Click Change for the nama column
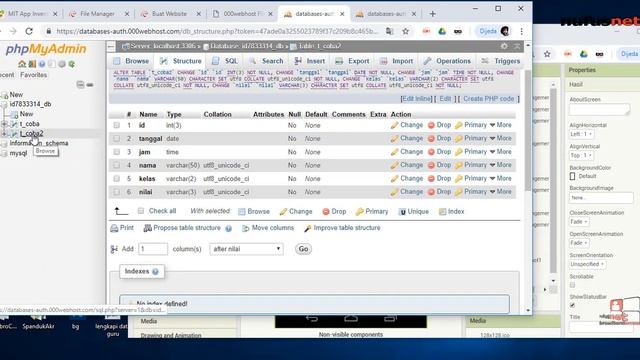640x360 pixels. pos(407,165)
